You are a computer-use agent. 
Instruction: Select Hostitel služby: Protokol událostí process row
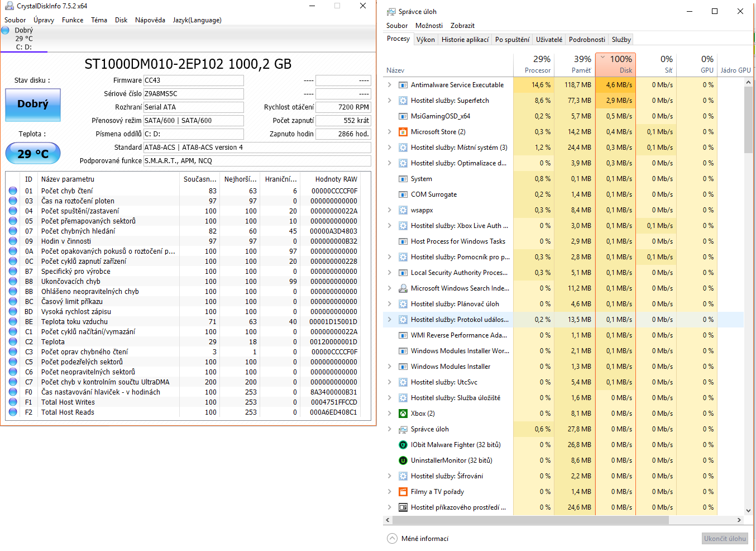[564, 320]
